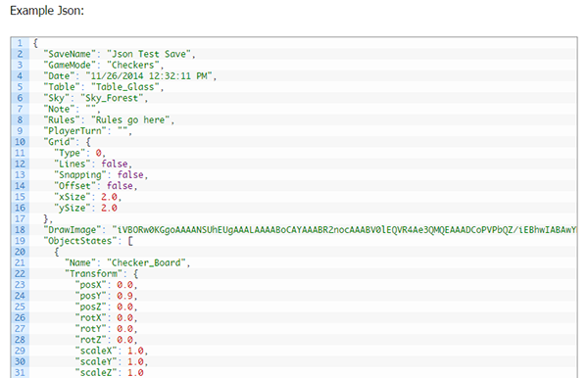Select the "Checkers" value

(133, 65)
